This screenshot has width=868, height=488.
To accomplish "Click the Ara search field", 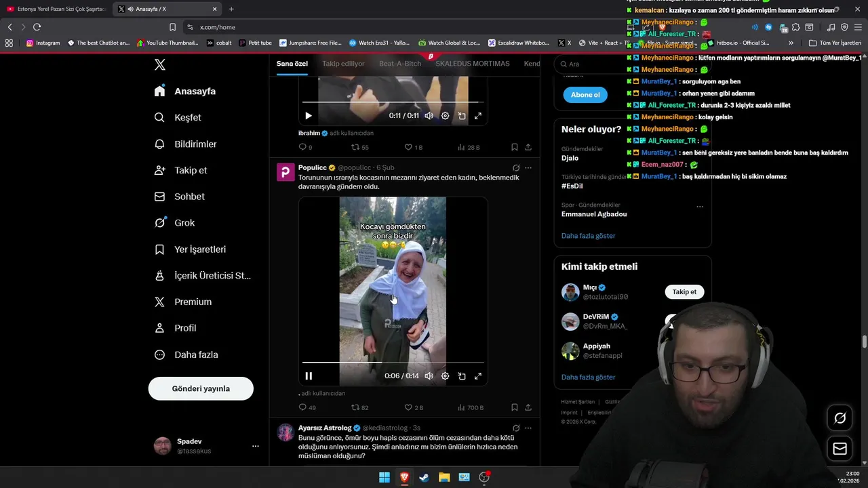I will click(632, 64).
